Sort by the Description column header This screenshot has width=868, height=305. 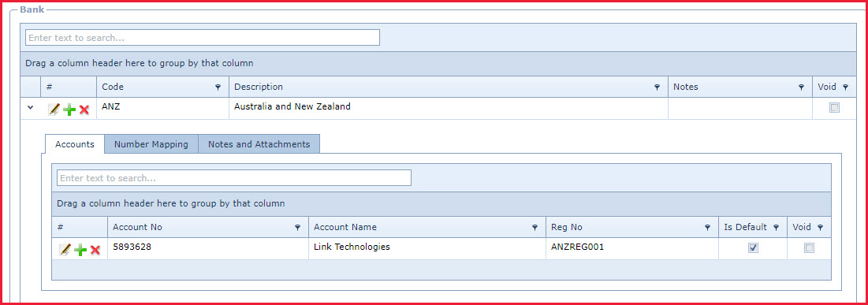click(x=259, y=87)
